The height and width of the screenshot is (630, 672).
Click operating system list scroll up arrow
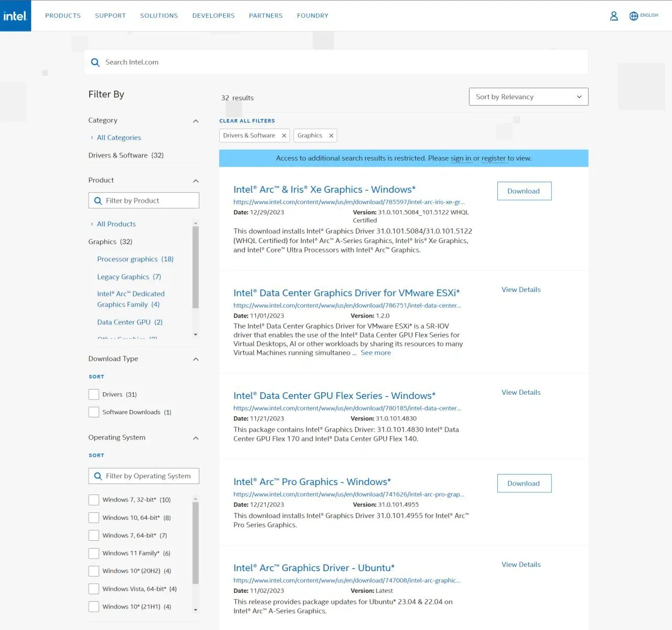coord(196,499)
